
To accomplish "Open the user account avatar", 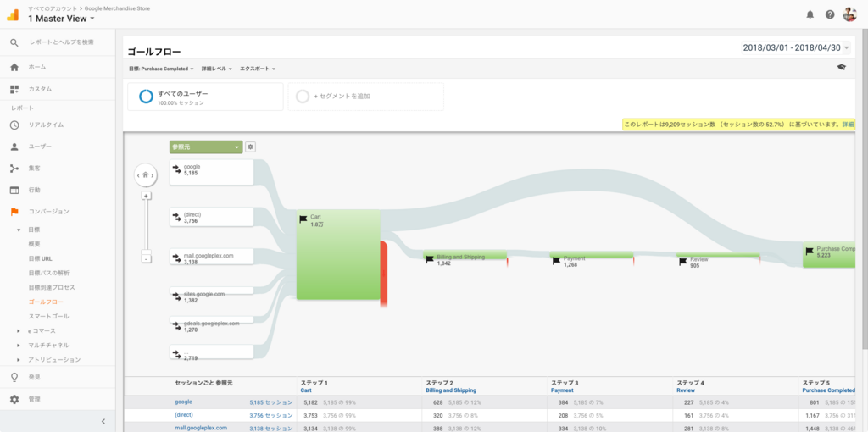I will click(x=849, y=15).
